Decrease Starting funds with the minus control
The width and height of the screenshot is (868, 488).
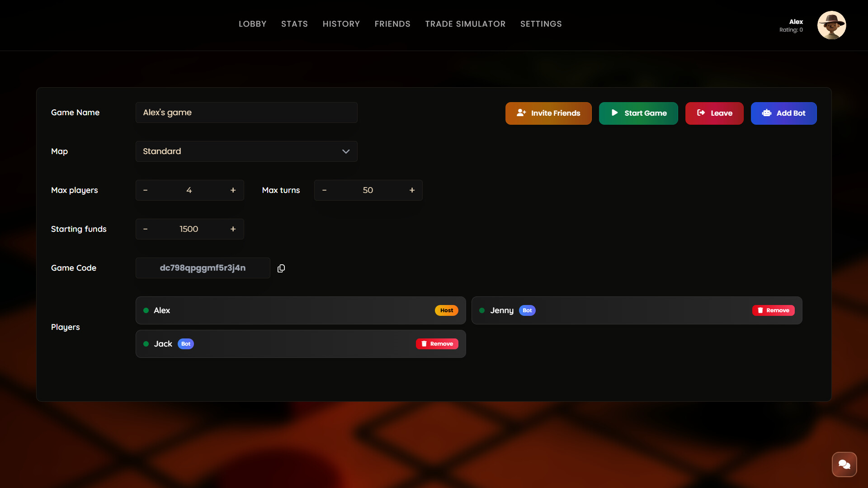(x=145, y=229)
